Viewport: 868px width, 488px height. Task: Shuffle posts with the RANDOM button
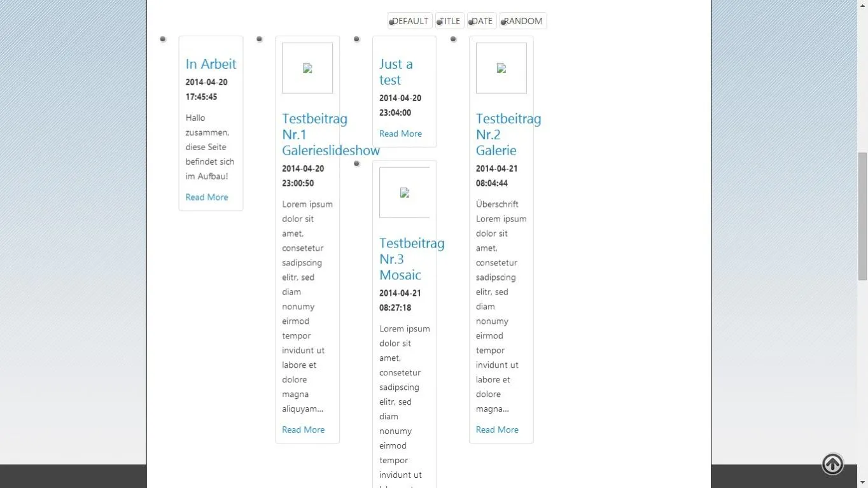523,21
